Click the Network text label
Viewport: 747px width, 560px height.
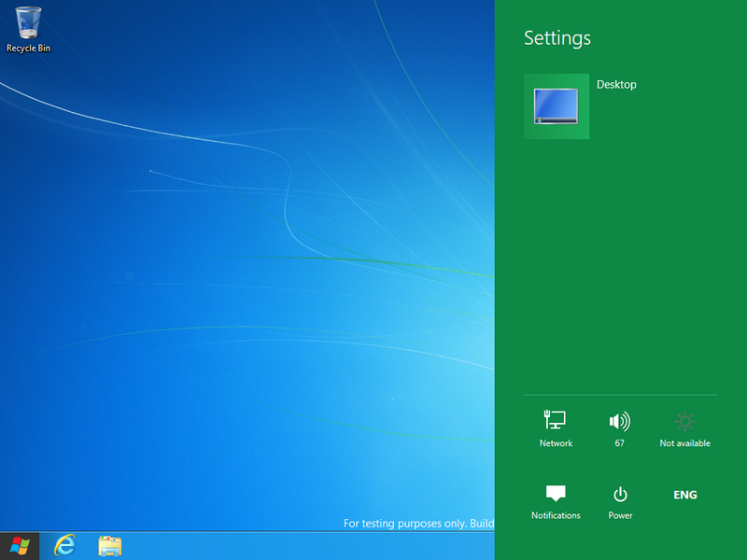pyautogui.click(x=556, y=443)
